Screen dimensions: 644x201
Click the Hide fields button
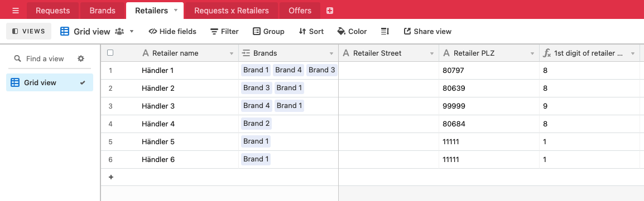(x=172, y=32)
